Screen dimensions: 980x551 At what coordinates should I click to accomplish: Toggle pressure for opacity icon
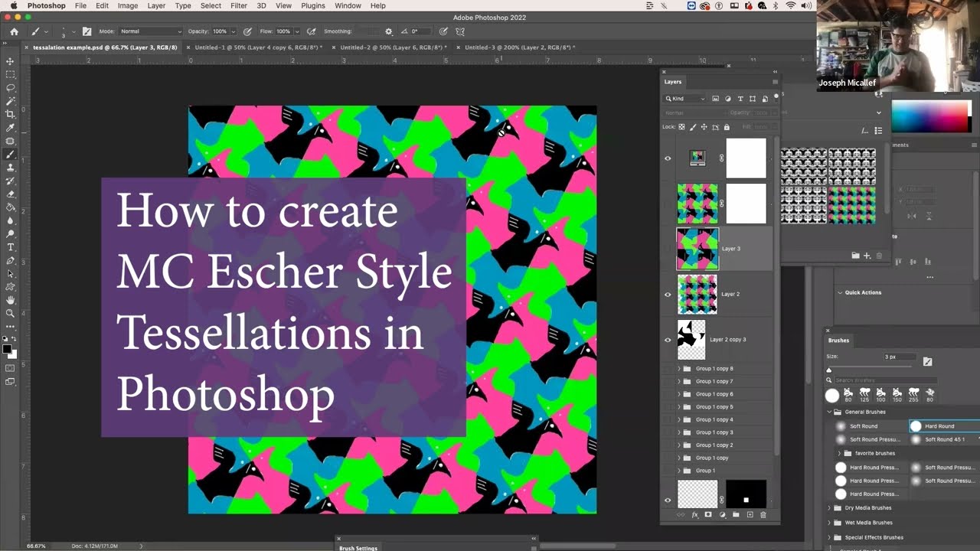[247, 31]
